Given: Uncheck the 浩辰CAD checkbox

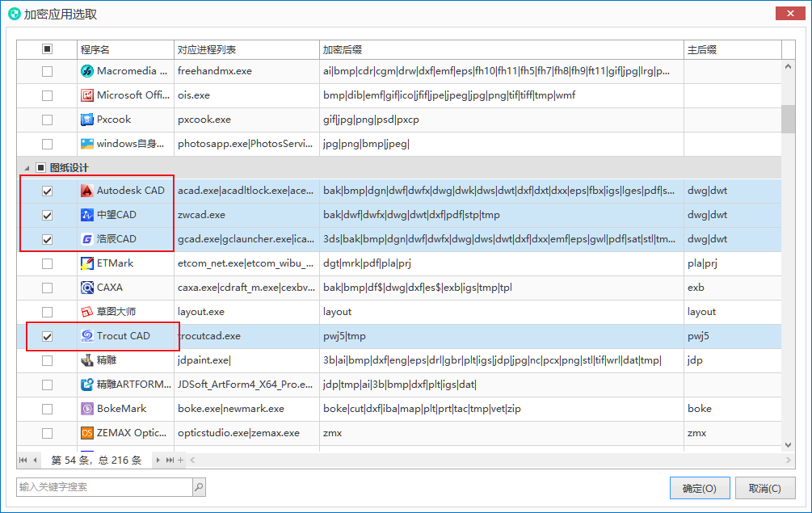Looking at the screenshot, I should (47, 240).
